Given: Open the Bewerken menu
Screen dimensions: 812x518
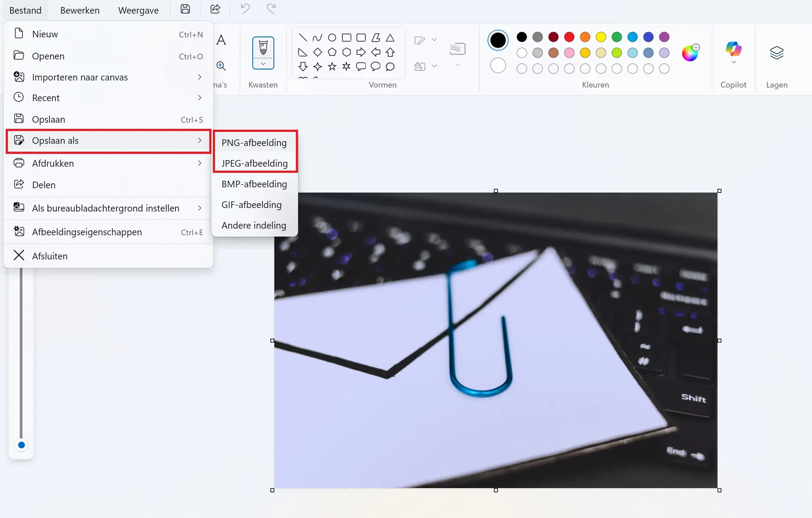Looking at the screenshot, I should (80, 10).
